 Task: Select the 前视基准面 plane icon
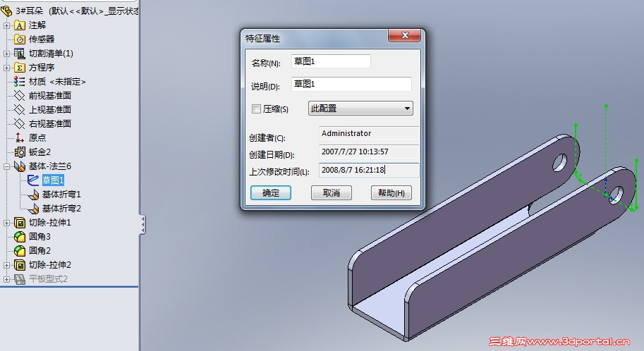click(19, 96)
